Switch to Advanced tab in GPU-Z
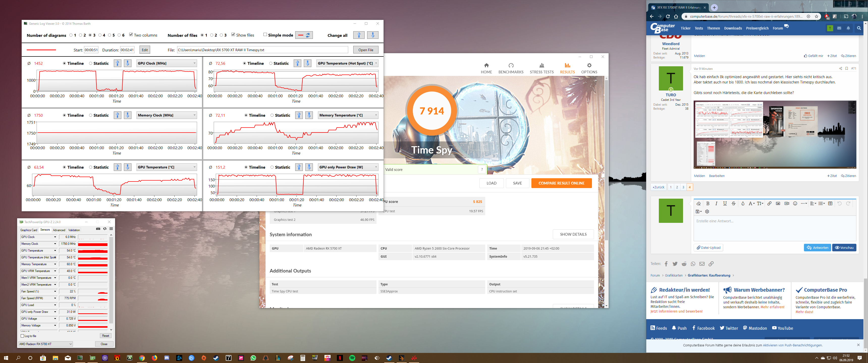Screen dimensions: 868x363 click(x=59, y=230)
